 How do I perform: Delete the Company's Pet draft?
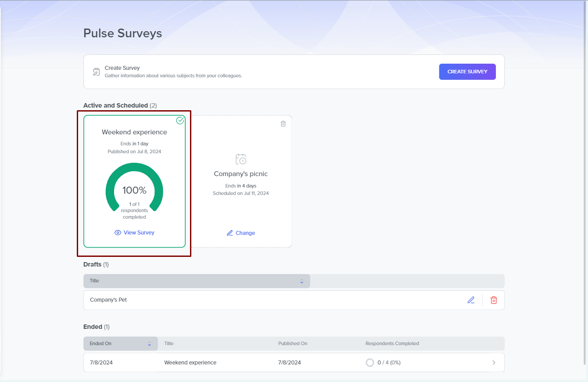click(494, 300)
